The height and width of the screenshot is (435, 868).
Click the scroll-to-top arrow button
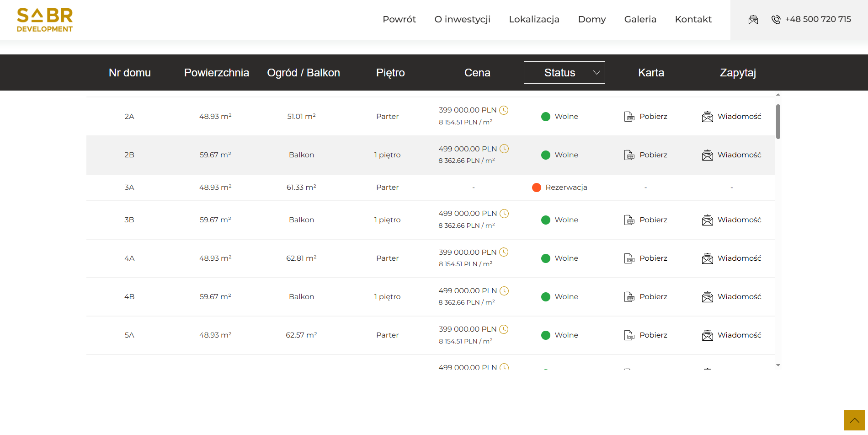[x=854, y=420]
